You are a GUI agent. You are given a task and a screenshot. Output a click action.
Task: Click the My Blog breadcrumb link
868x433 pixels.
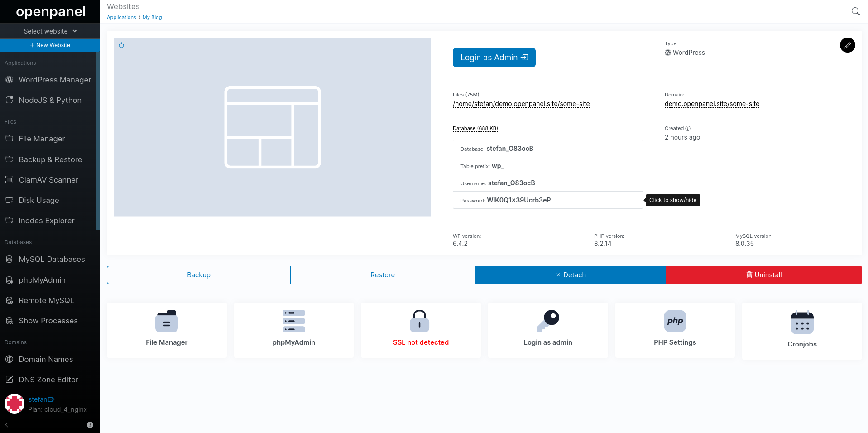pos(152,17)
